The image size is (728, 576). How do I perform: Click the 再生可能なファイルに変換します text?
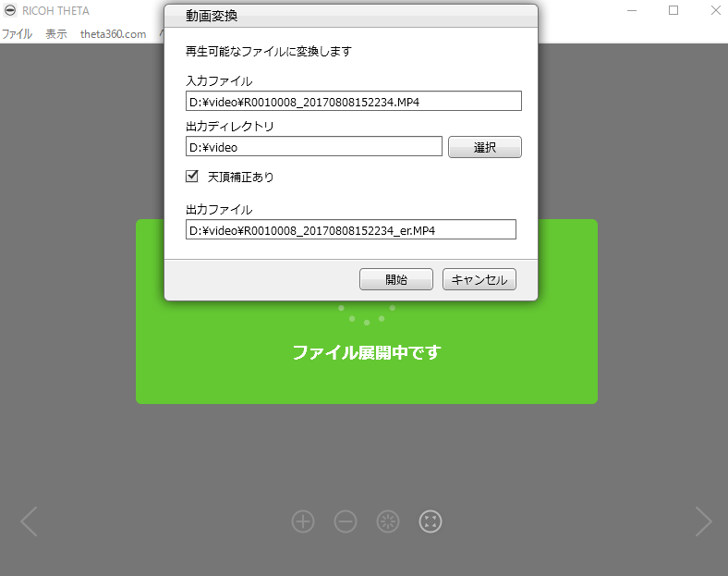click(x=268, y=51)
